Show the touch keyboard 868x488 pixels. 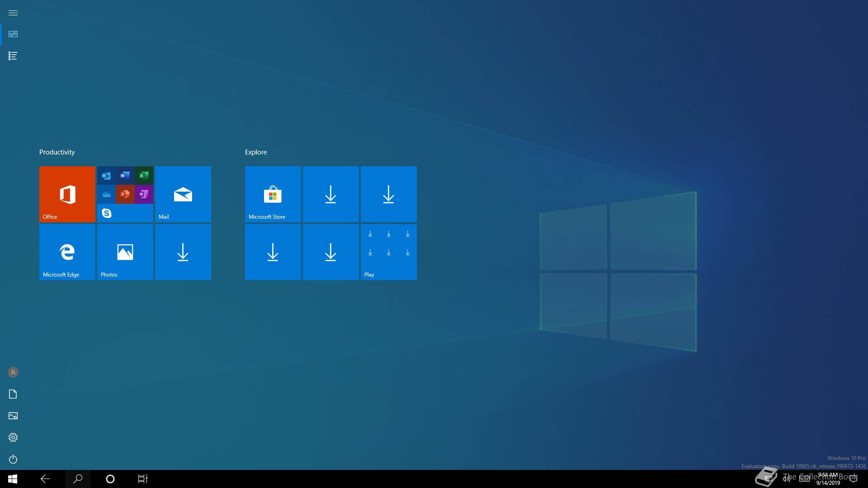coord(805,479)
